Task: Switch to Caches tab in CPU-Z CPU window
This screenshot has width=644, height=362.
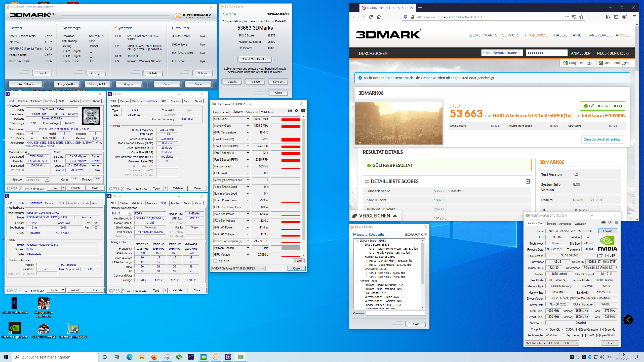Action: (x=22, y=101)
